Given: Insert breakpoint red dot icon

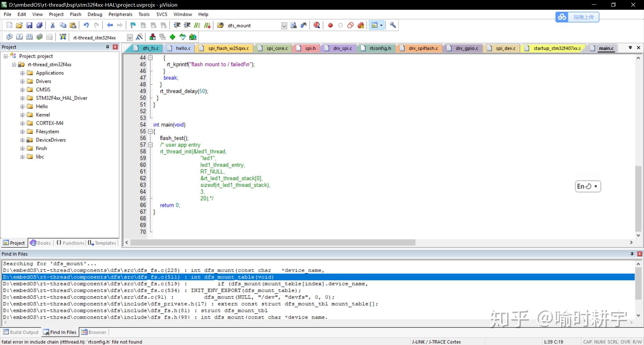Looking at the screenshot, I should (x=330, y=25).
